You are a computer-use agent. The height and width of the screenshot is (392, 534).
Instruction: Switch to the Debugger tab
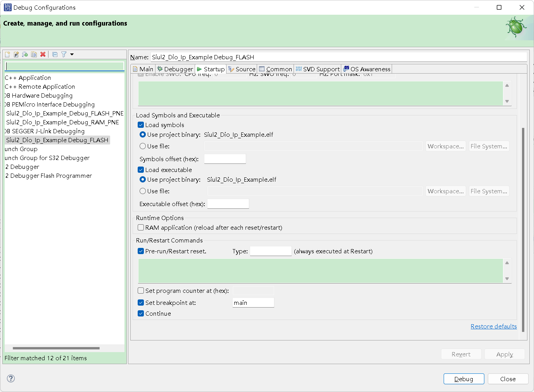coord(175,69)
